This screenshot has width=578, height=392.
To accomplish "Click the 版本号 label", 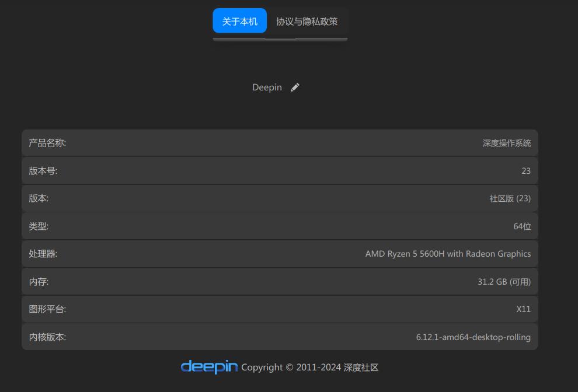I will click(43, 171).
